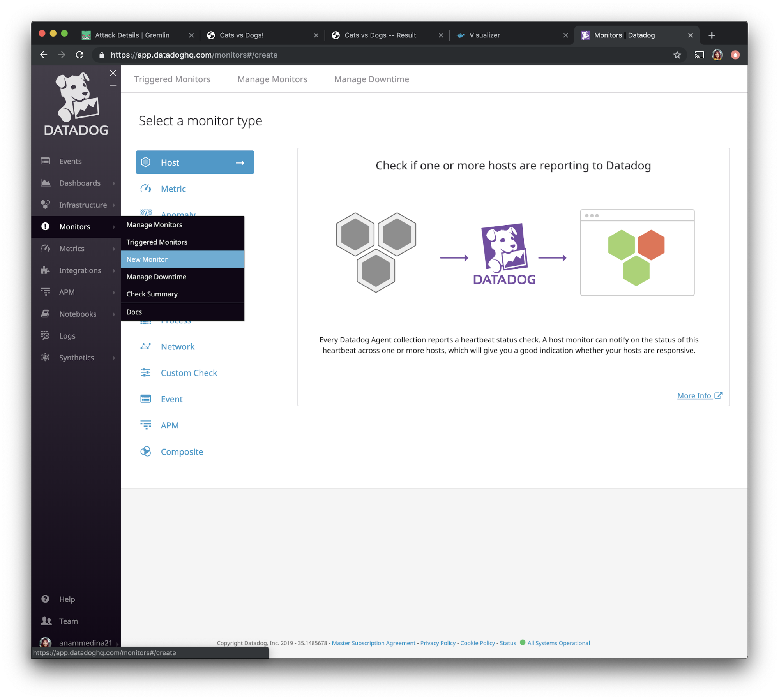
Task: Click the Docs menu item
Action: click(x=134, y=312)
